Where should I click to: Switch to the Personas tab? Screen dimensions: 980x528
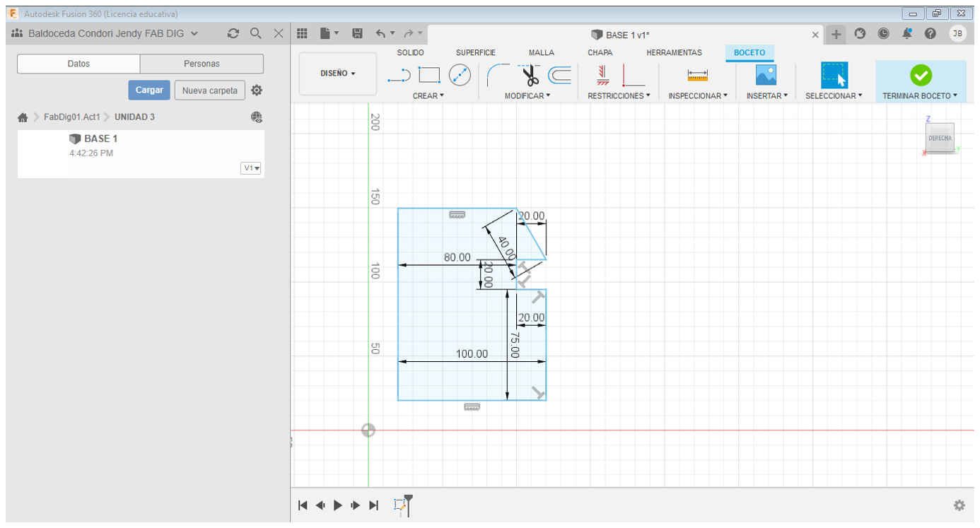pos(202,64)
